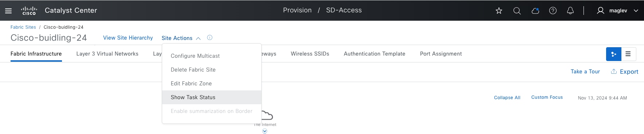The width and height of the screenshot is (644, 134).
Task: Click the Take a Tour link
Action: 585,72
